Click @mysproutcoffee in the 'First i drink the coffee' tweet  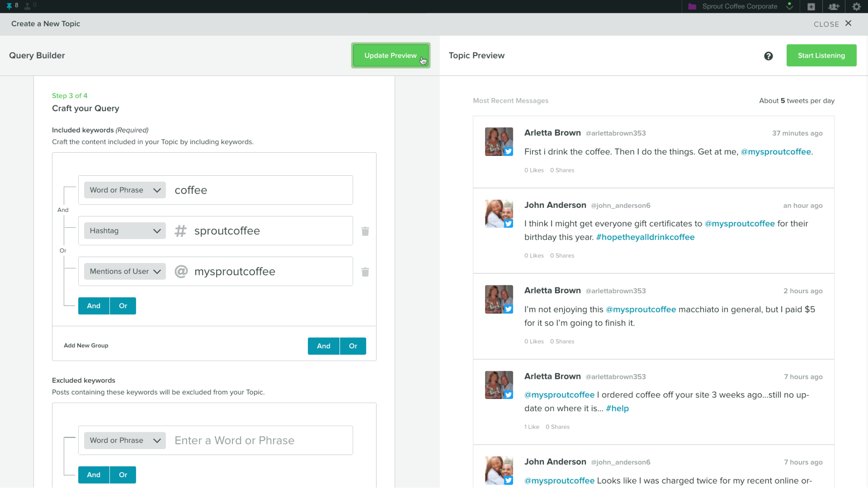tap(776, 152)
